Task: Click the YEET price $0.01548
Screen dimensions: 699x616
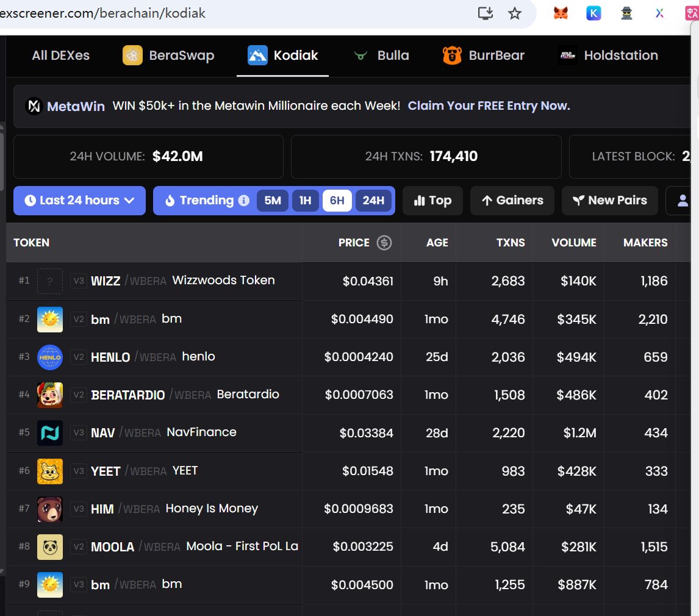Action: 368,471
